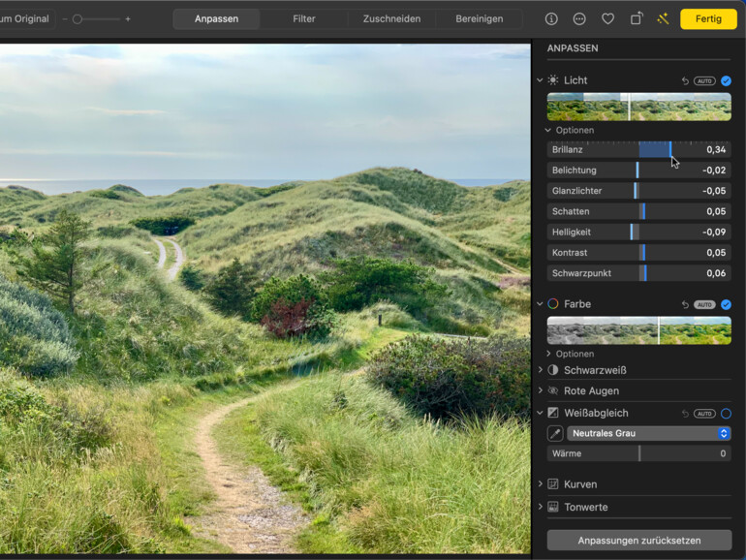Image resolution: width=746 pixels, height=560 pixels.
Task: Click the more options ellipsis icon
Action: tap(579, 18)
